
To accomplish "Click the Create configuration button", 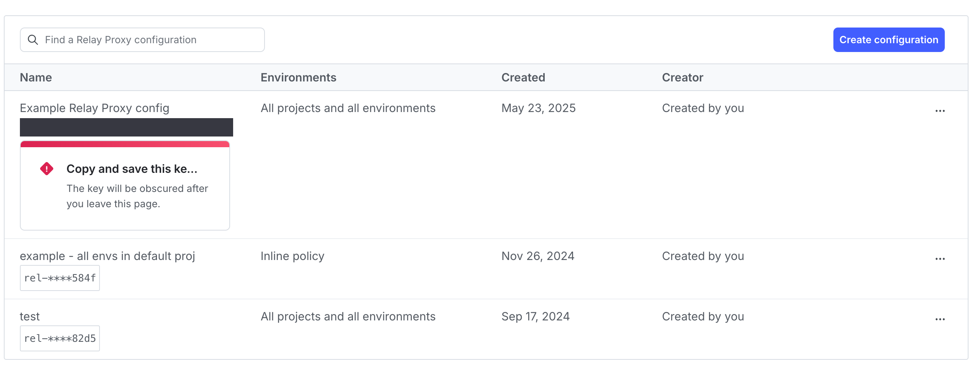I will 888,39.
